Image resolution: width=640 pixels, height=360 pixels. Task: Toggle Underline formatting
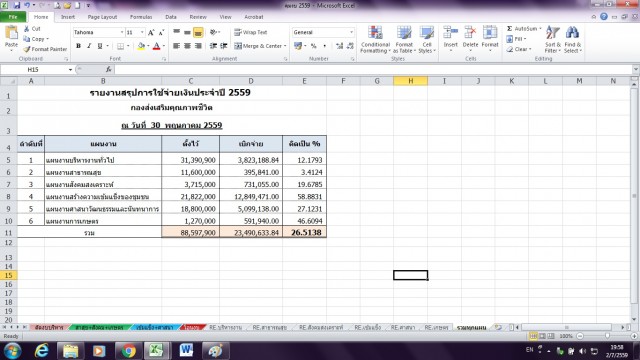100,46
